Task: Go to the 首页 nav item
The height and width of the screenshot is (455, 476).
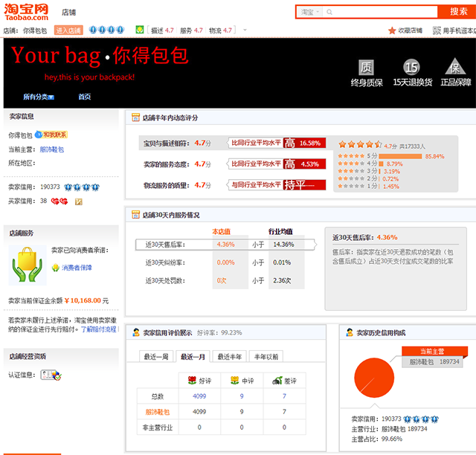Action: (84, 97)
